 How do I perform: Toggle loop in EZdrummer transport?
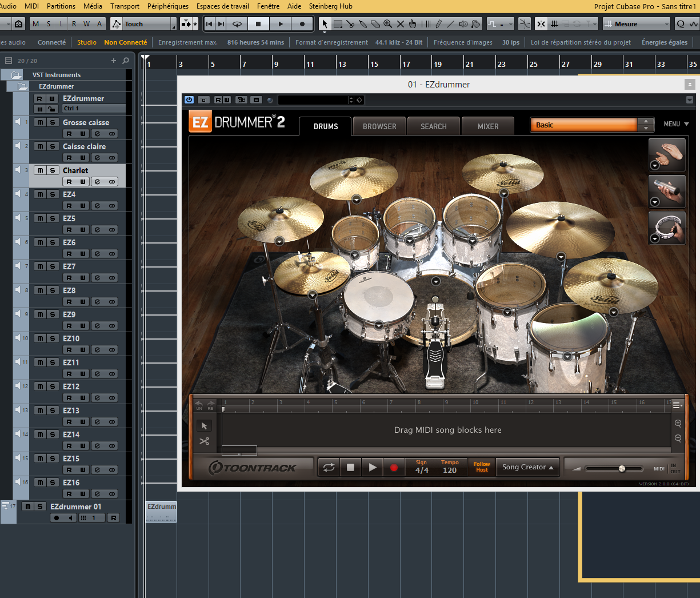tap(329, 468)
